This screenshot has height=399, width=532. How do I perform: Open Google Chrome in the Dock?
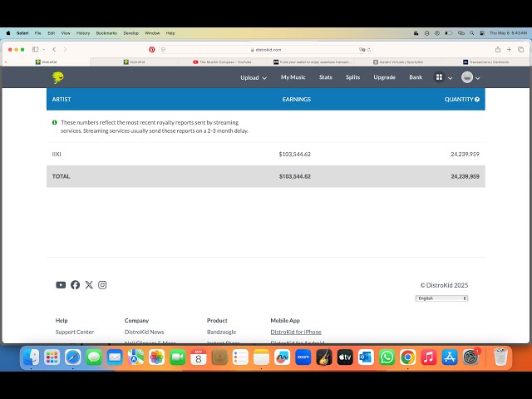[408, 357]
